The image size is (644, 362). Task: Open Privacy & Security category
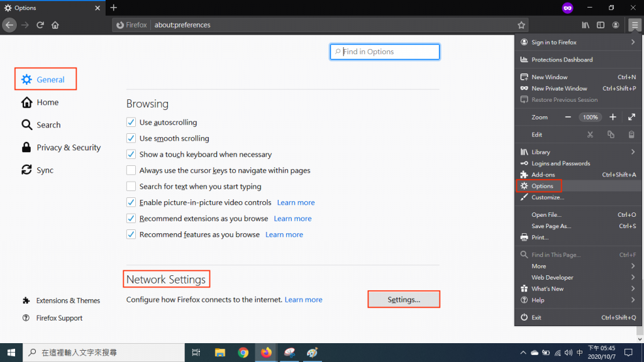(61, 147)
